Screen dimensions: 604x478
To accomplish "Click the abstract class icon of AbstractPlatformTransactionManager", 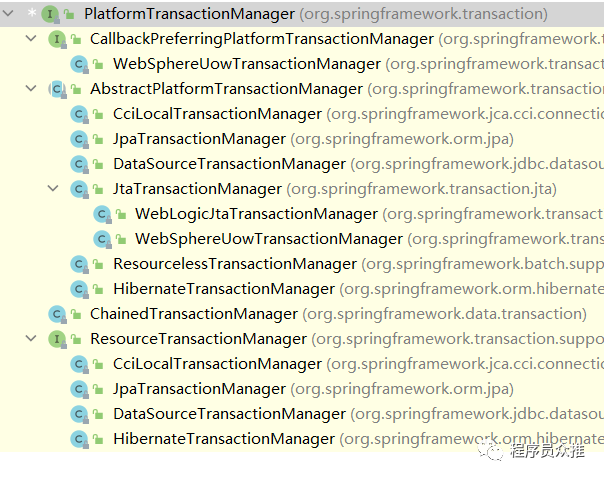I will pyautogui.click(x=57, y=89).
